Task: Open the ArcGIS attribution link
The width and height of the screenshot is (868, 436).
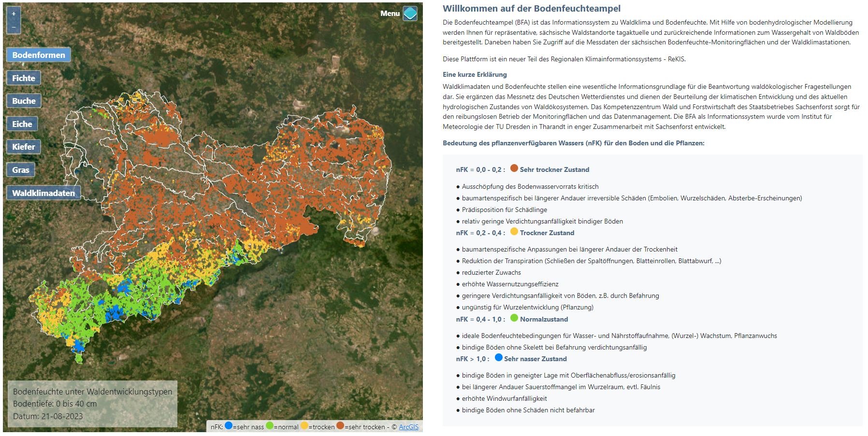Action: point(408,427)
